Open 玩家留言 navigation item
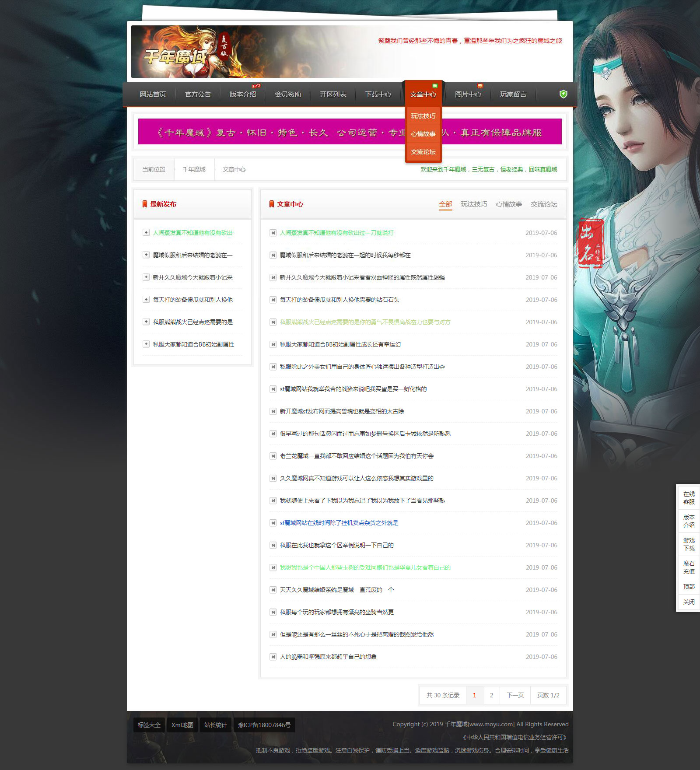 pos(513,94)
